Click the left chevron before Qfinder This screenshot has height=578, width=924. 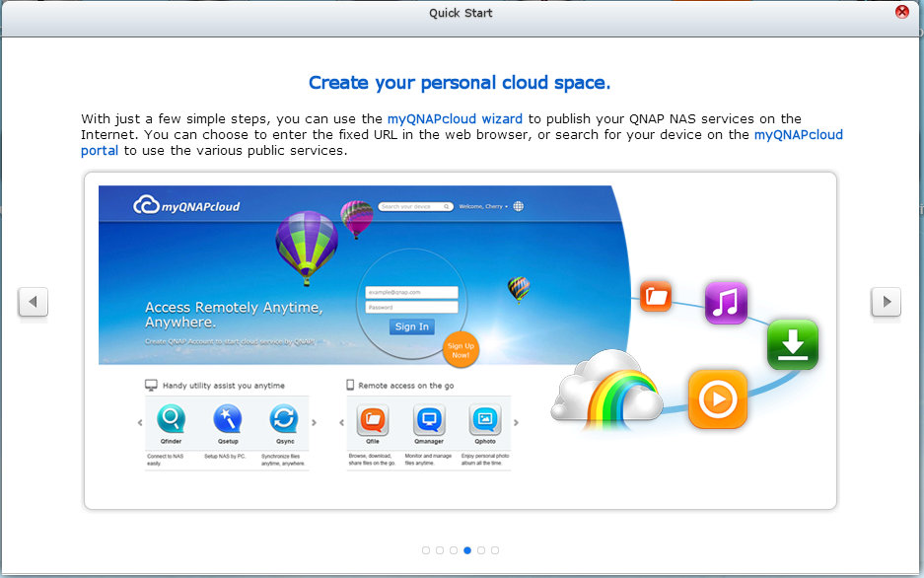140,422
